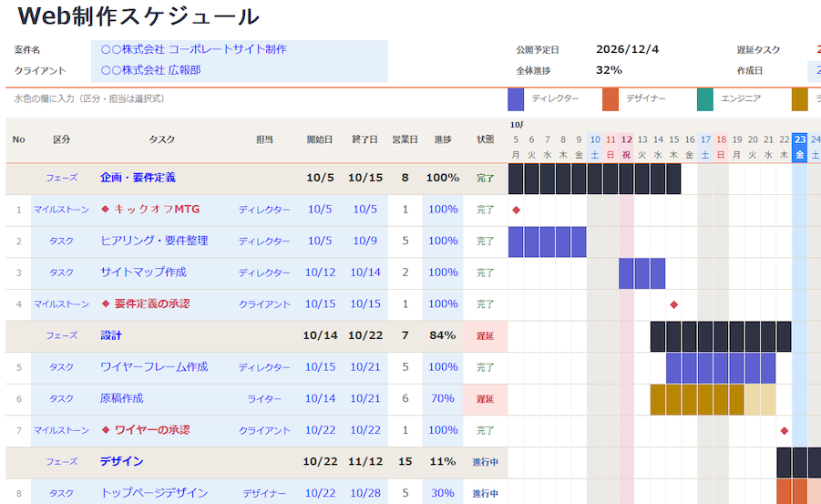
Task: Click the 作成日 label
Action: [750, 71]
